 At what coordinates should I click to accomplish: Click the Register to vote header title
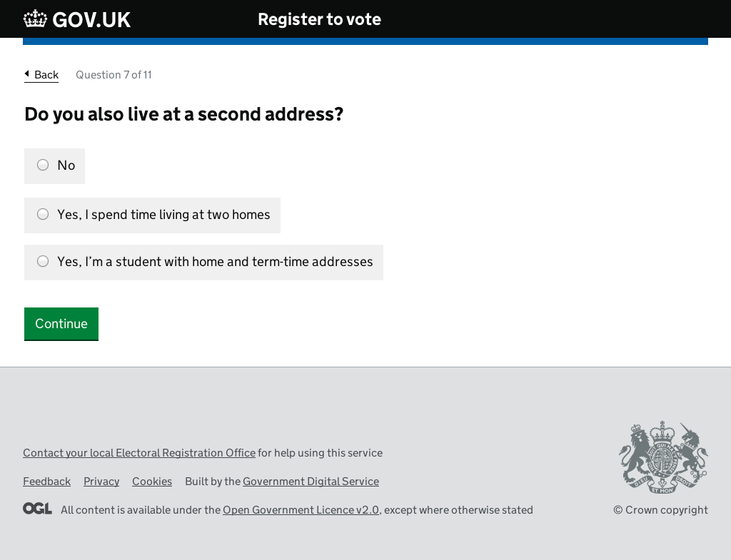coord(319,19)
